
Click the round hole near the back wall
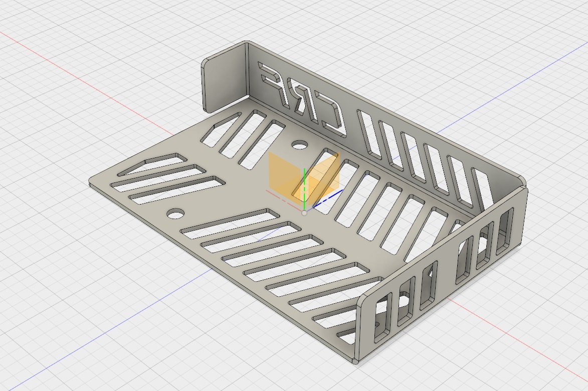tap(300, 145)
